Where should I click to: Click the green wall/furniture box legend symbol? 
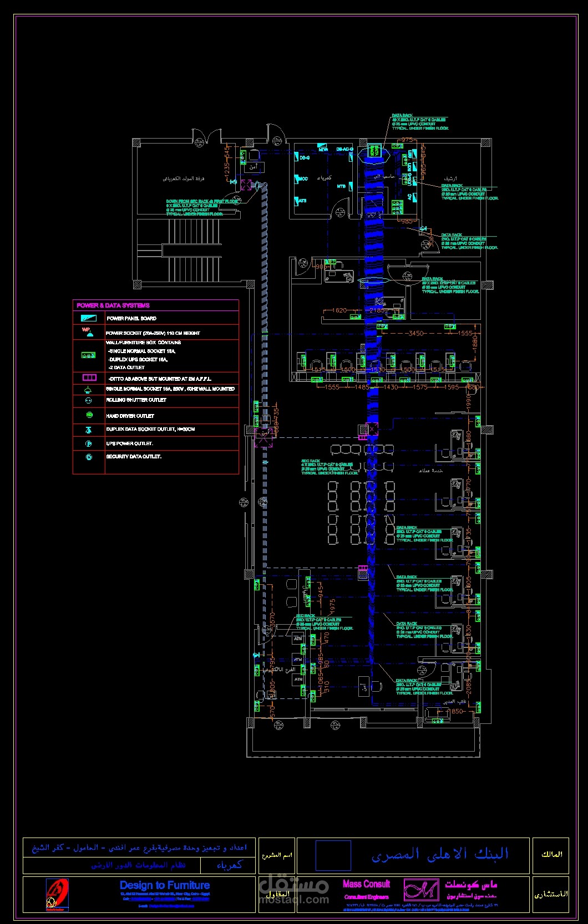pyautogui.click(x=89, y=355)
